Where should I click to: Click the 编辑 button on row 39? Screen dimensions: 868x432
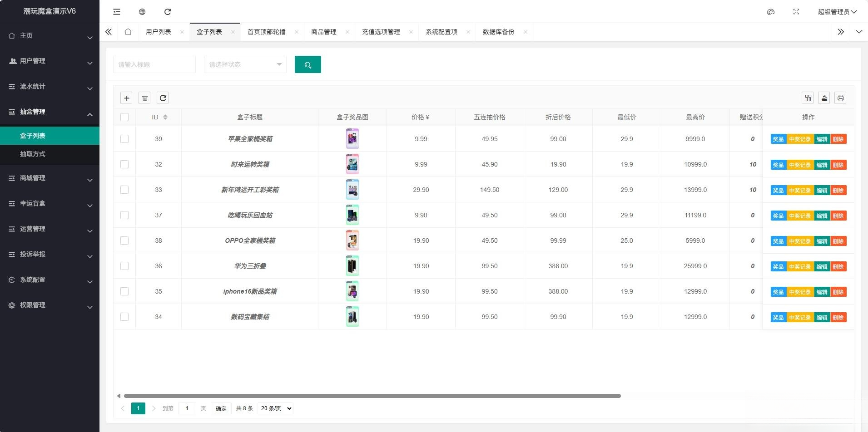tap(823, 139)
